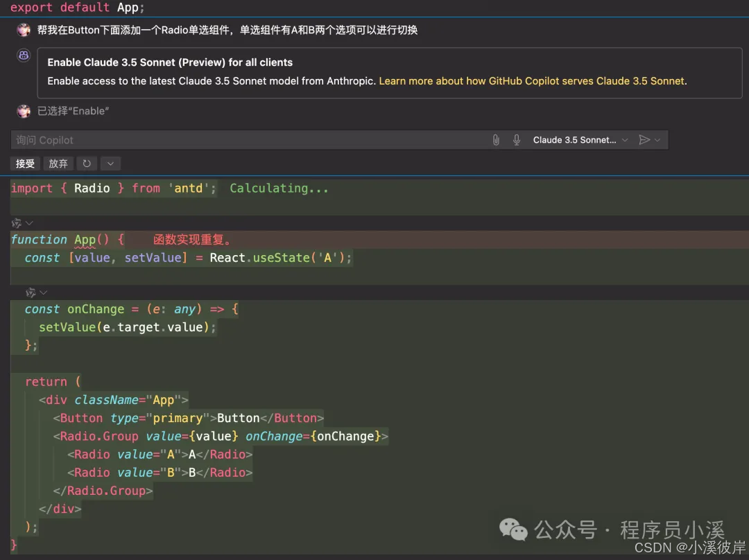Click the Enable Claude 3.5 Sonnet heading

170,62
